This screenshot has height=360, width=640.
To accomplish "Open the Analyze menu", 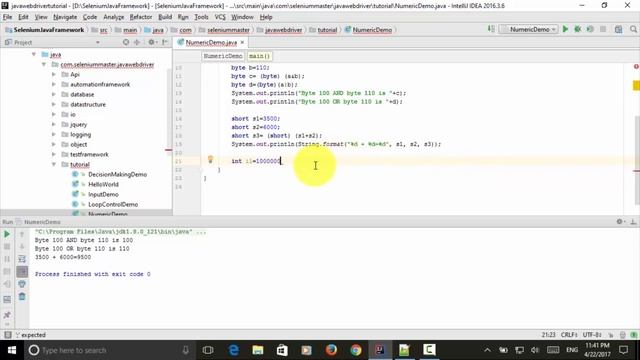I will point(113,17).
